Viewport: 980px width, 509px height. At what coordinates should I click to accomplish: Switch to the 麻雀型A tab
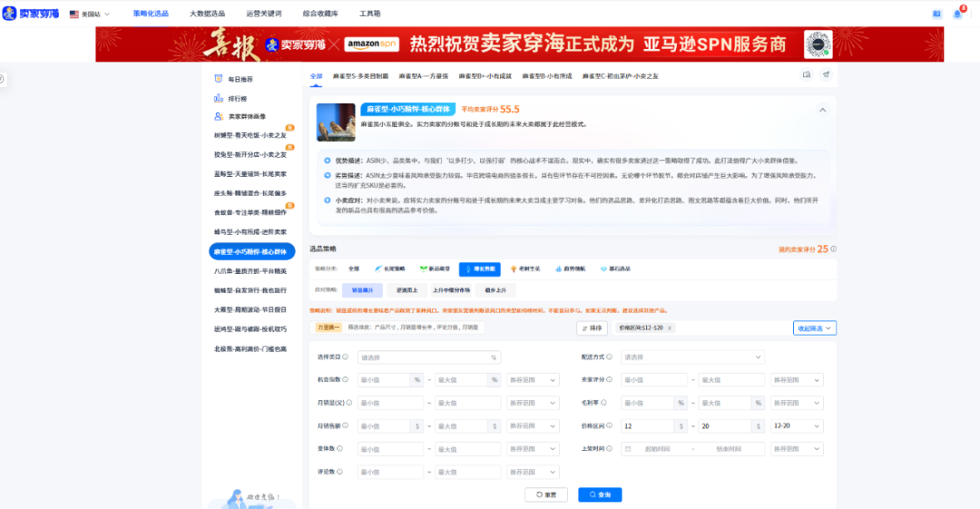(x=423, y=76)
